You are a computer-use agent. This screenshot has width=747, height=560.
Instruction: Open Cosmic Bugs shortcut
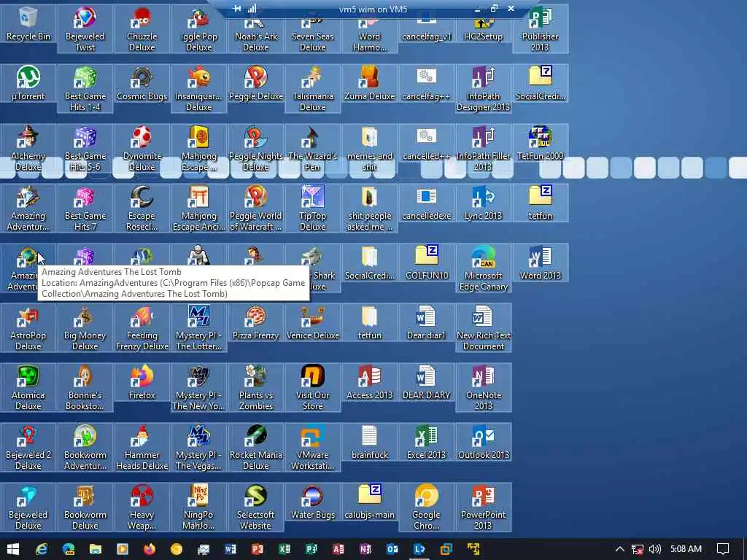[142, 83]
